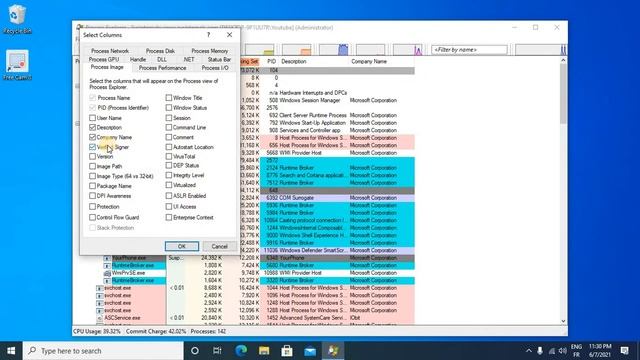Switch to the Process I/O tab

click(215, 68)
